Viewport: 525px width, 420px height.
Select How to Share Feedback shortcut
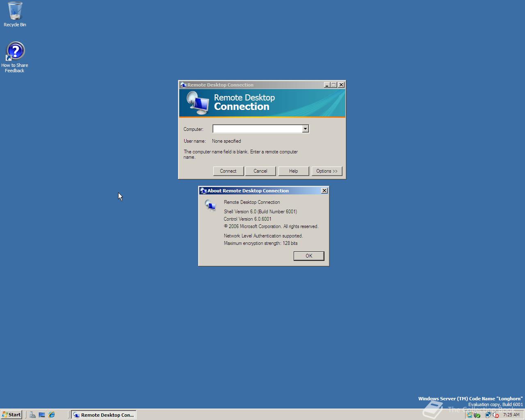(x=15, y=57)
